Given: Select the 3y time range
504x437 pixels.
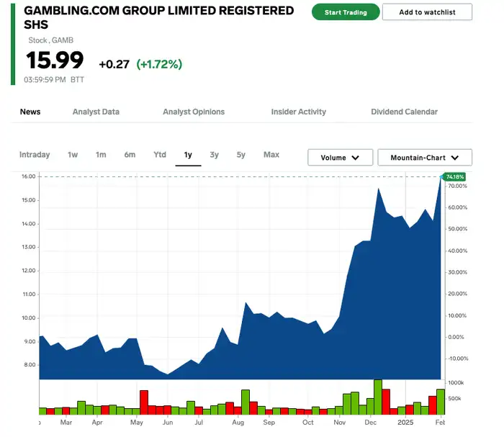Looking at the screenshot, I should click(214, 155).
